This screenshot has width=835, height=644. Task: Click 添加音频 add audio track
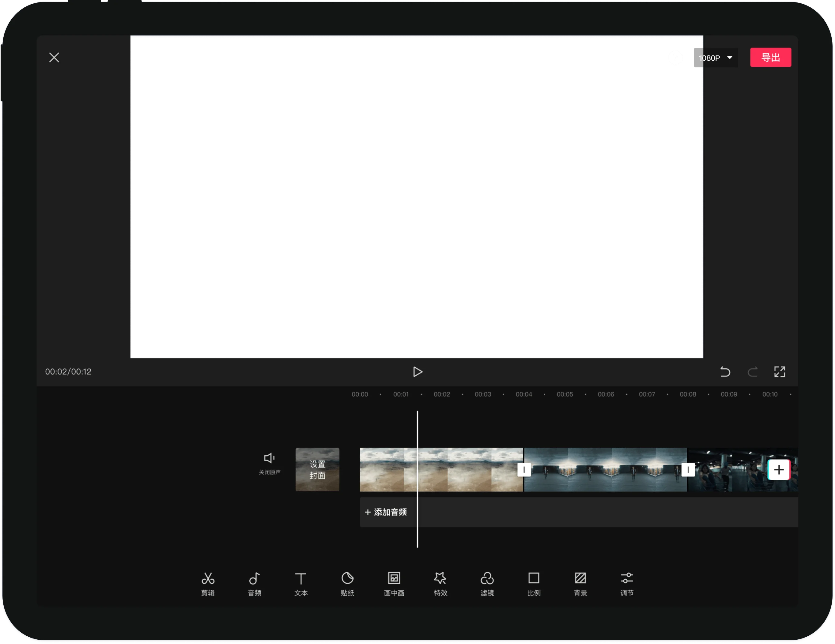click(x=386, y=512)
